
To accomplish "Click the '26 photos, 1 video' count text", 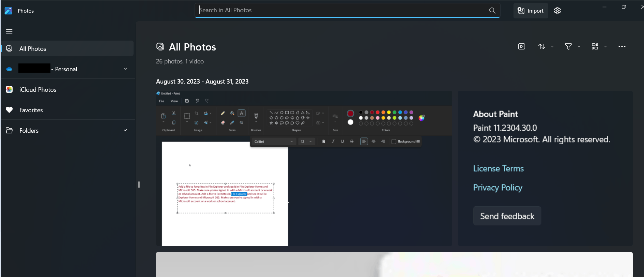I will coord(180,61).
